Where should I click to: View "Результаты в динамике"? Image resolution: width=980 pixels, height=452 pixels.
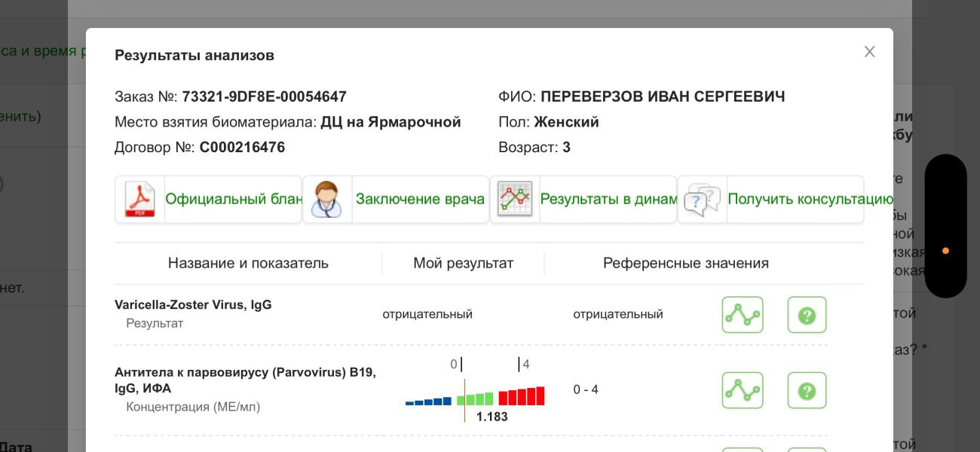click(608, 200)
